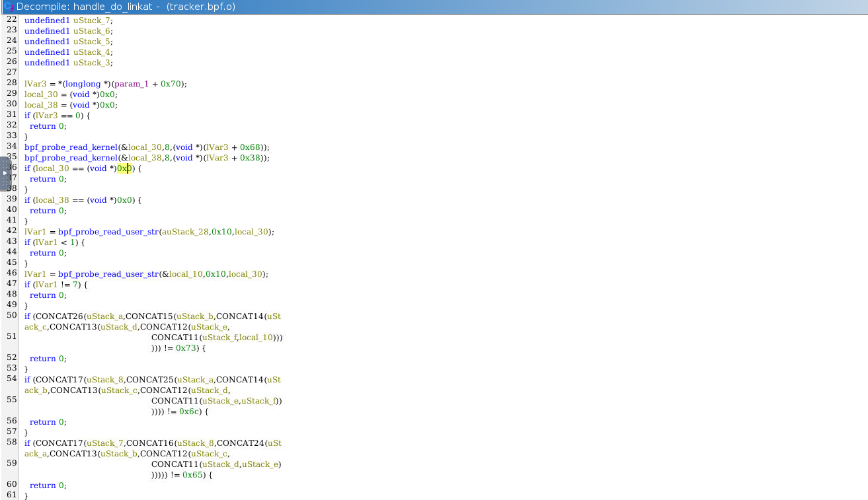Expand the side panel arrow handle
Image resolution: width=868 pixels, height=500 pixels.
pos(5,173)
